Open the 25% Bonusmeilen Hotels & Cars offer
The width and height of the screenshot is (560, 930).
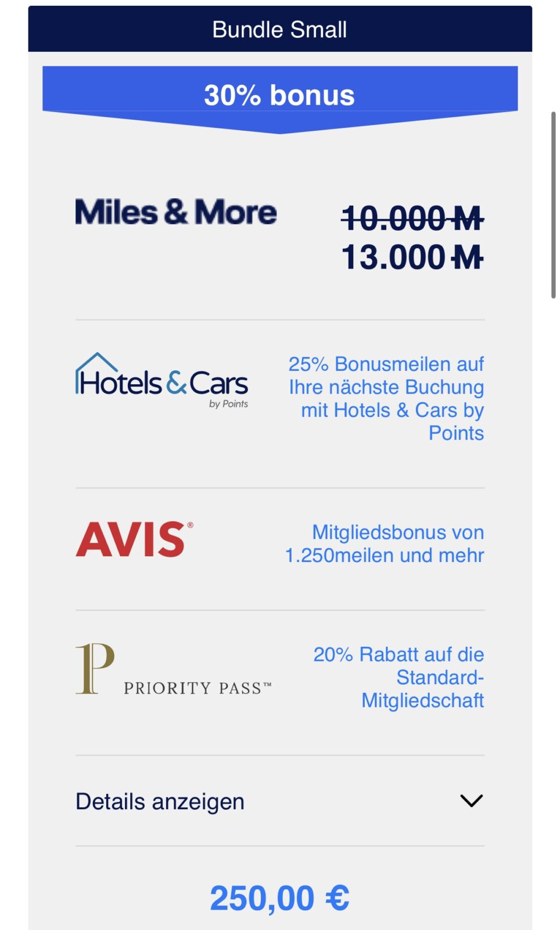(x=386, y=398)
